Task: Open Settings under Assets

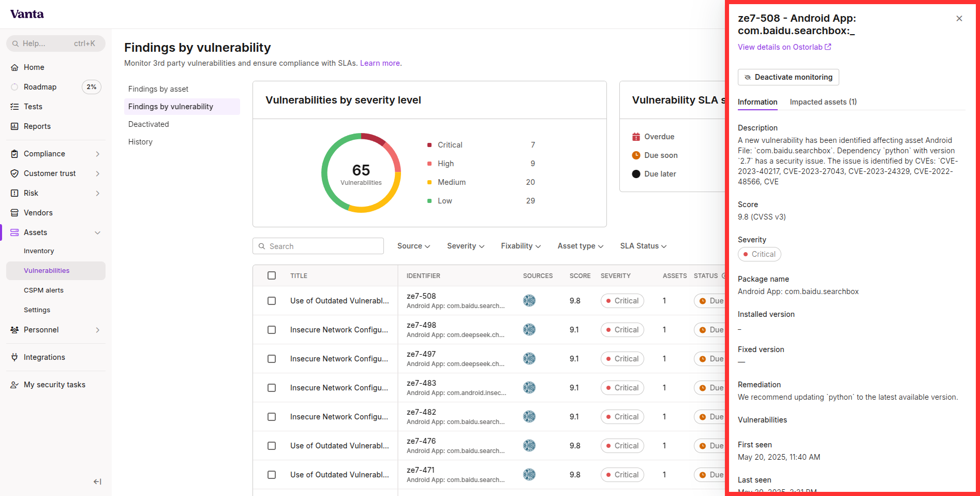Action: point(37,310)
